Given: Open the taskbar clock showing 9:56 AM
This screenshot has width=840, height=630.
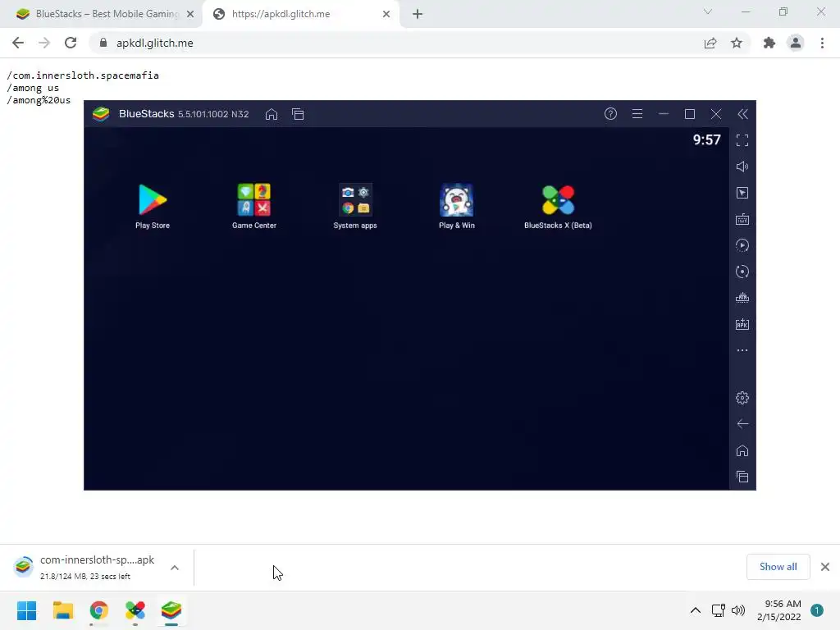Looking at the screenshot, I should 779,610.
